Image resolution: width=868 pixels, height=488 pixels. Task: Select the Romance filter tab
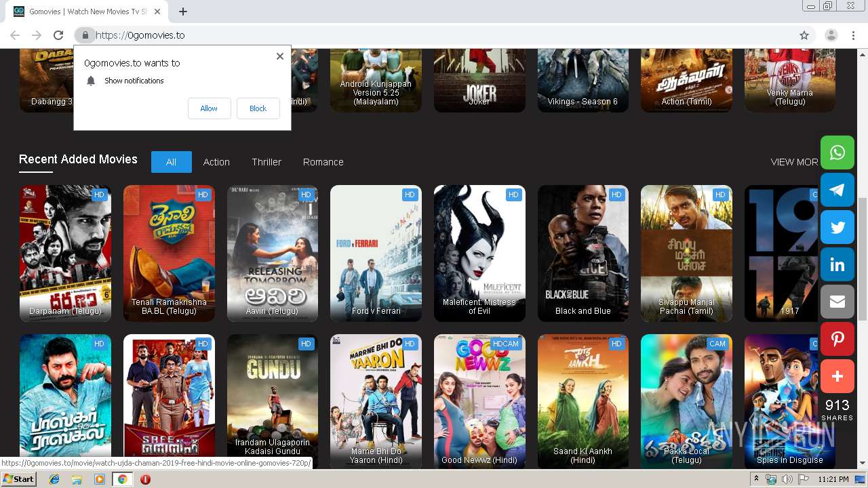[323, 162]
